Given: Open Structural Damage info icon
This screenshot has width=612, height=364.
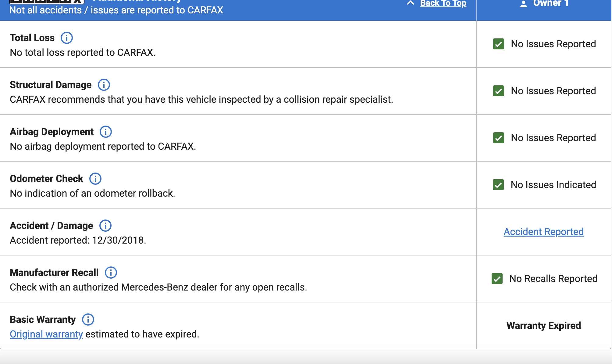Looking at the screenshot, I should (x=104, y=85).
